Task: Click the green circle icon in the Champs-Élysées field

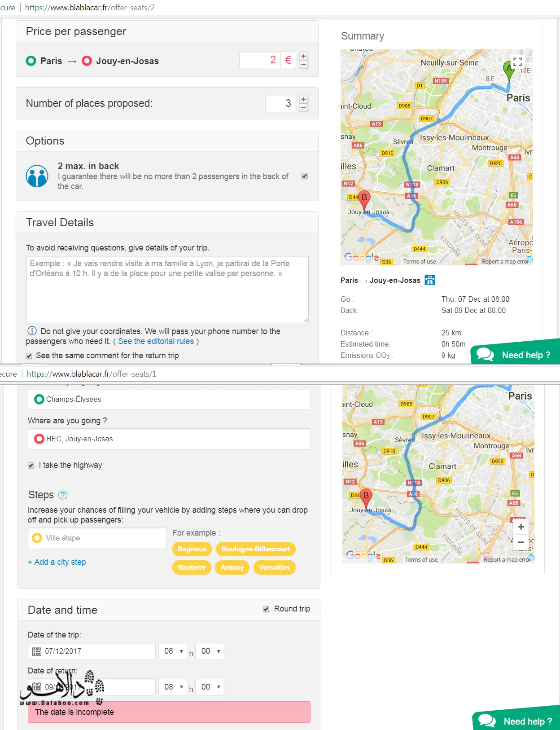Action: tap(39, 399)
